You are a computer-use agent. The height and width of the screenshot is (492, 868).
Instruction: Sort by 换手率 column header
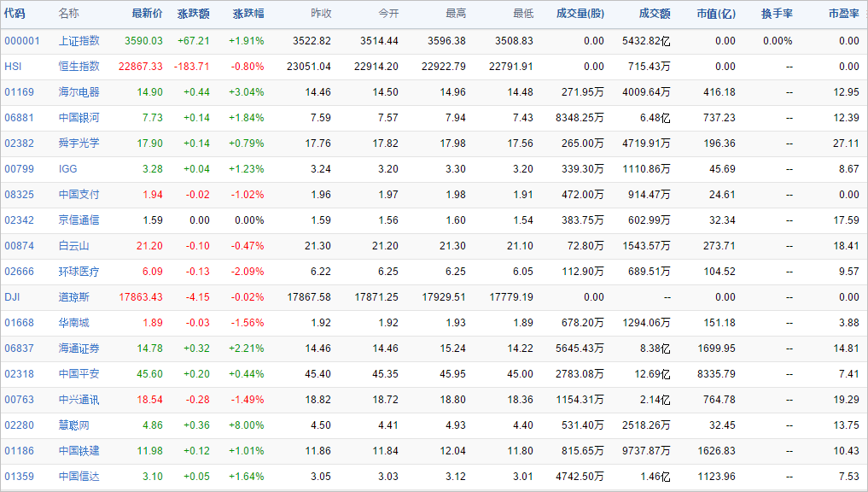pyautogui.click(x=777, y=14)
